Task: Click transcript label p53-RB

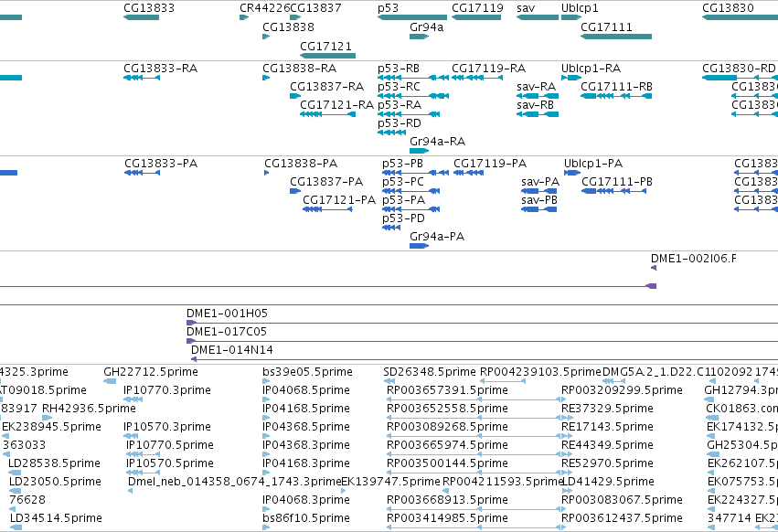Action: coord(399,69)
